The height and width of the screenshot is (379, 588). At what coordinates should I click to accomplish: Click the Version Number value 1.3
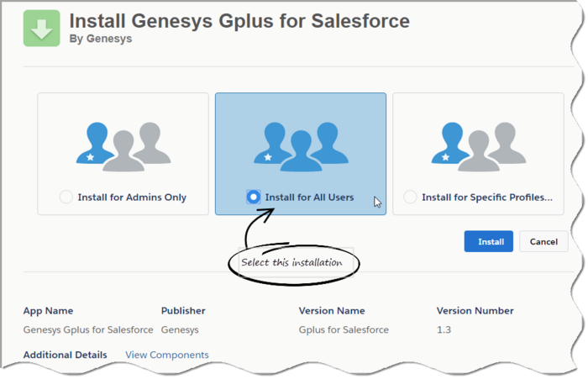pos(444,329)
